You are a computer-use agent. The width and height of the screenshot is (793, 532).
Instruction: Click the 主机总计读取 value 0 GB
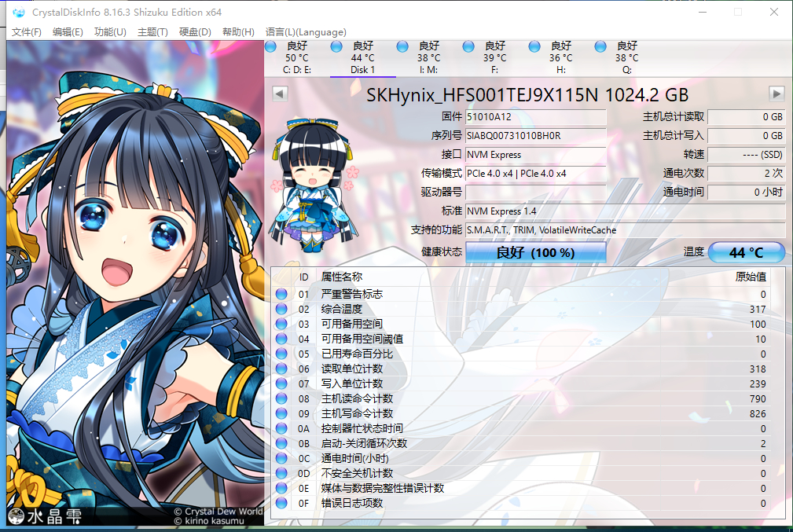[x=747, y=117]
